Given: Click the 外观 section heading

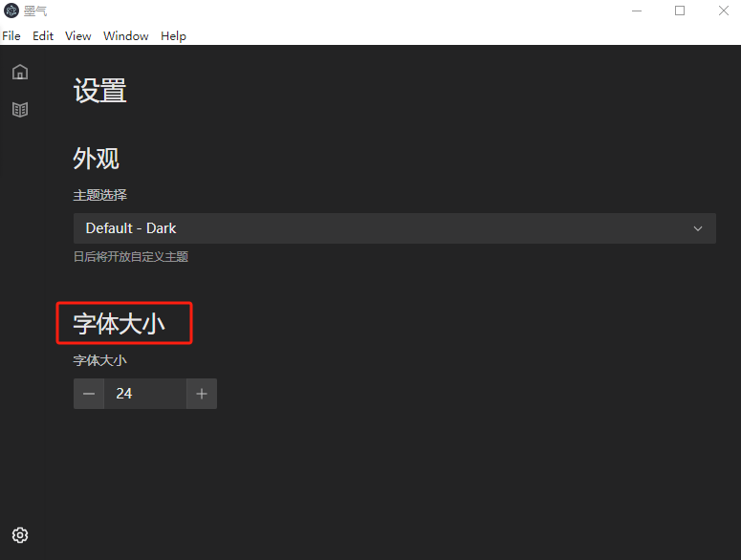Looking at the screenshot, I should [97, 159].
